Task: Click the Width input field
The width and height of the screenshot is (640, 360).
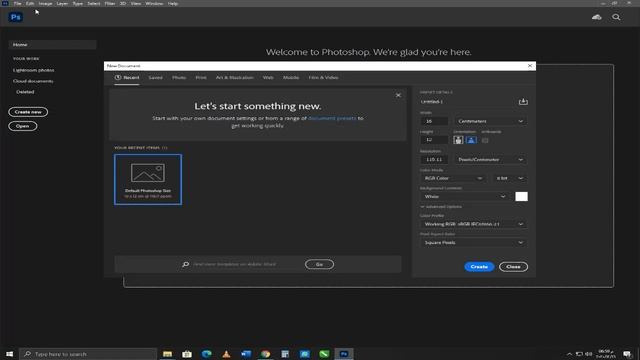Action: [x=434, y=121]
